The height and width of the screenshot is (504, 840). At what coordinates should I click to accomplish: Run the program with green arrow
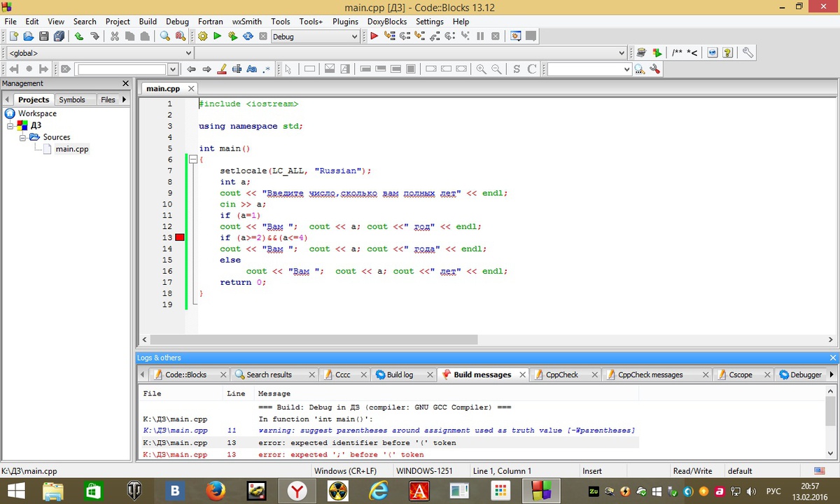coord(218,36)
